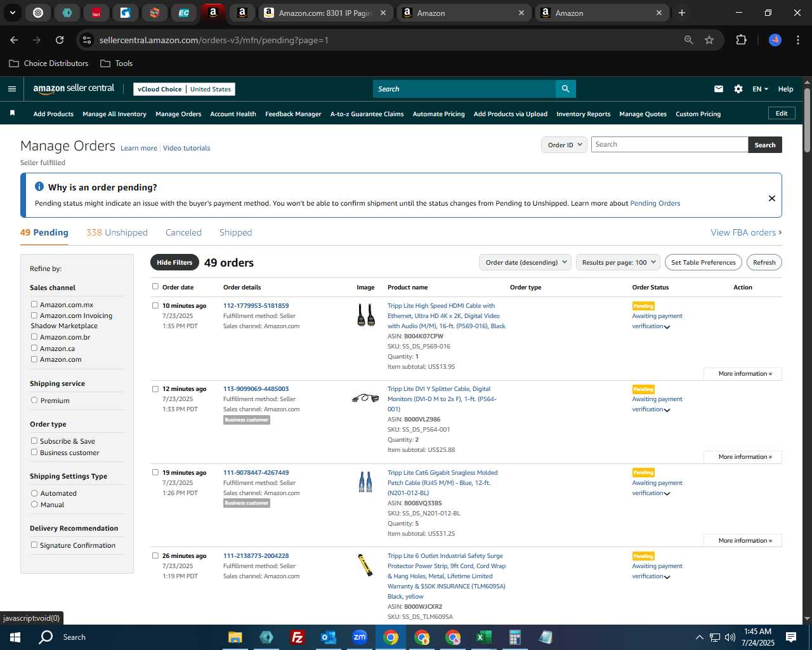Click the blue info icon in banner

tap(39, 187)
